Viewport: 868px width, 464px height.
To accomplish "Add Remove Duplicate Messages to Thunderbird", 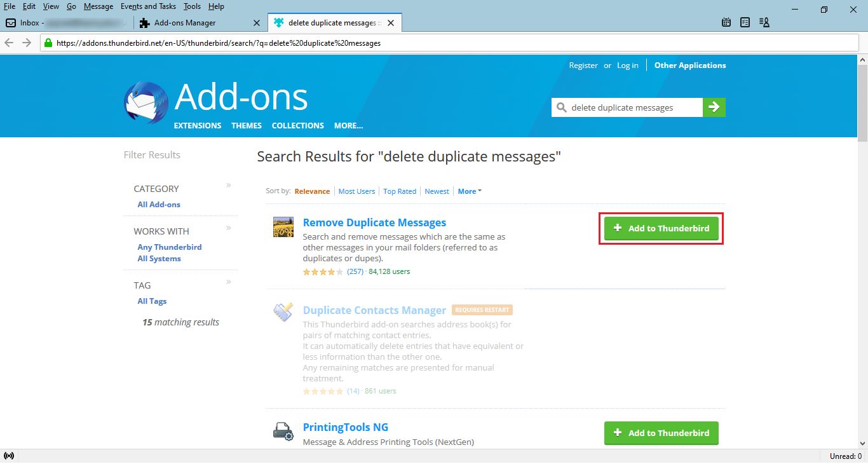I will point(660,228).
